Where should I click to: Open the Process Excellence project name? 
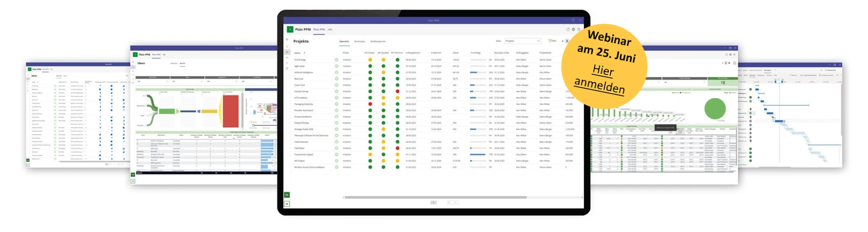(303, 117)
